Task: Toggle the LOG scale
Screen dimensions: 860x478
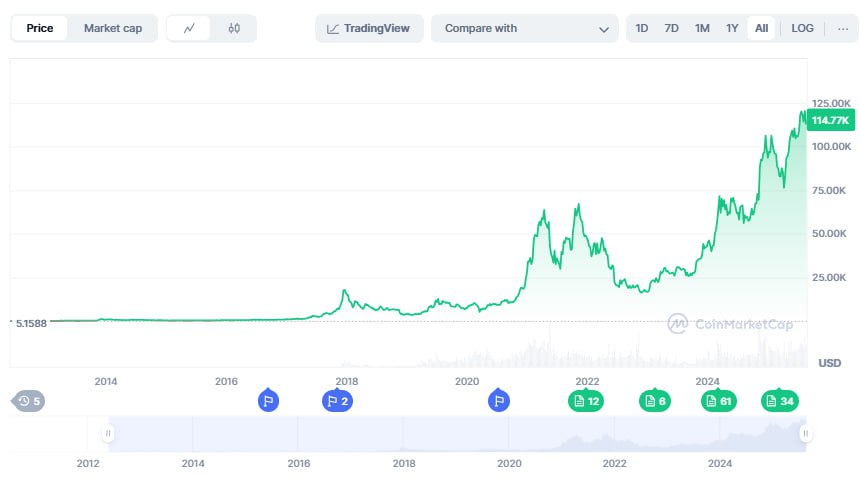Action: [802, 28]
